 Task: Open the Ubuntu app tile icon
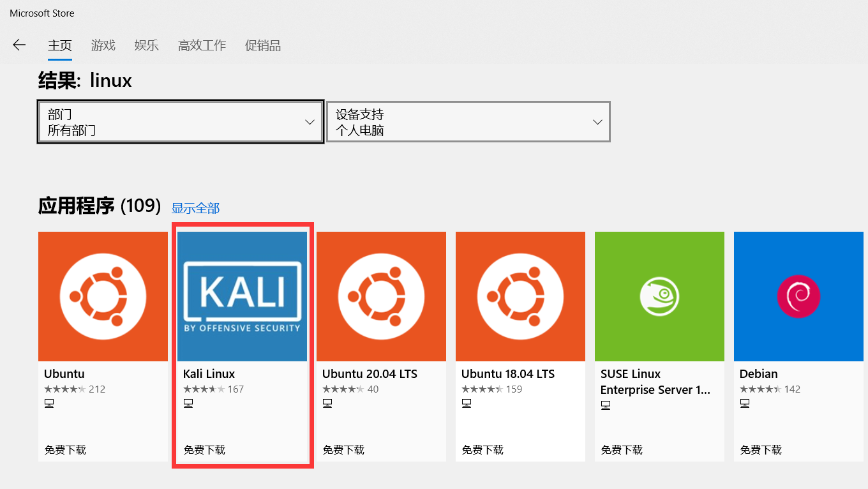[103, 296]
